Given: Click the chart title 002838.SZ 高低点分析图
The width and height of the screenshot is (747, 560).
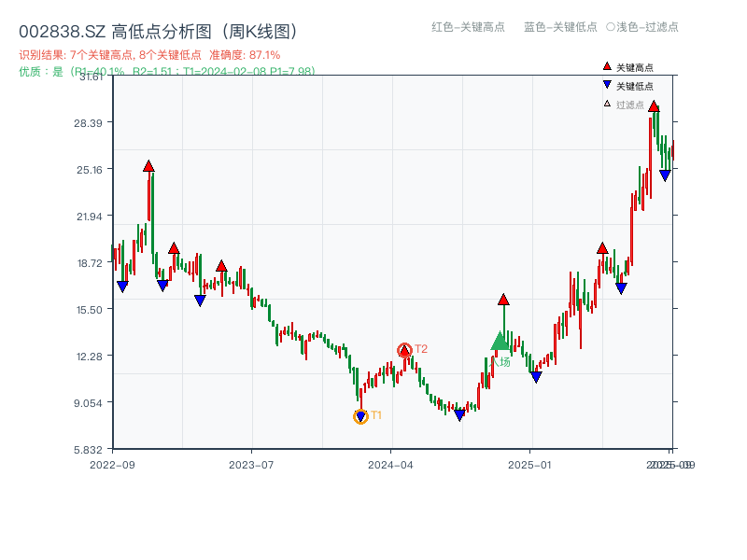Looking at the screenshot, I should (158, 32).
